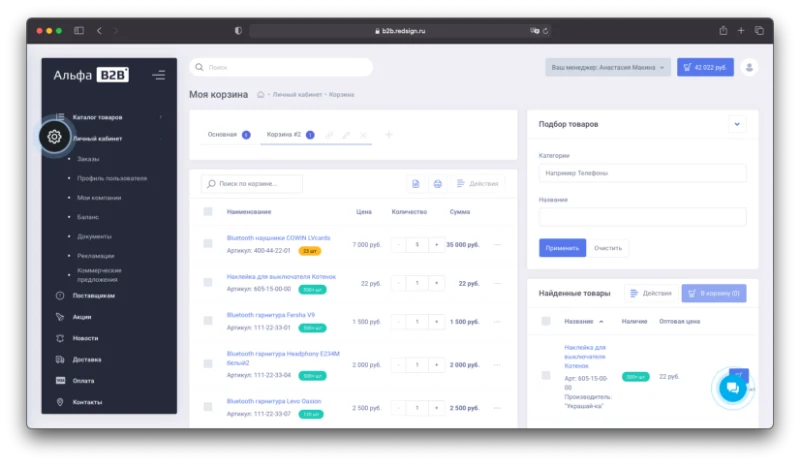Click the print cart icon

click(x=437, y=184)
